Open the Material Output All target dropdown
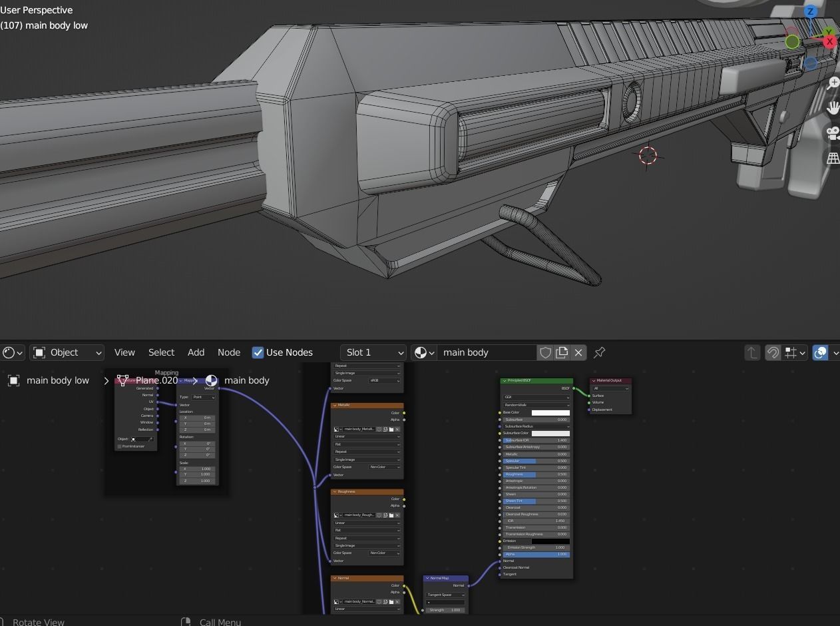The height and width of the screenshot is (626, 840). point(610,388)
